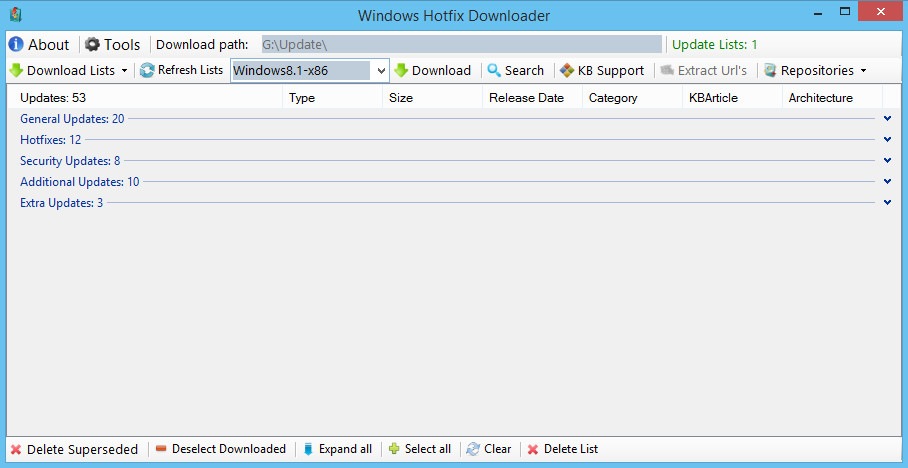Image resolution: width=908 pixels, height=468 pixels.
Task: Click the Search button label
Action: pyautogui.click(x=524, y=71)
